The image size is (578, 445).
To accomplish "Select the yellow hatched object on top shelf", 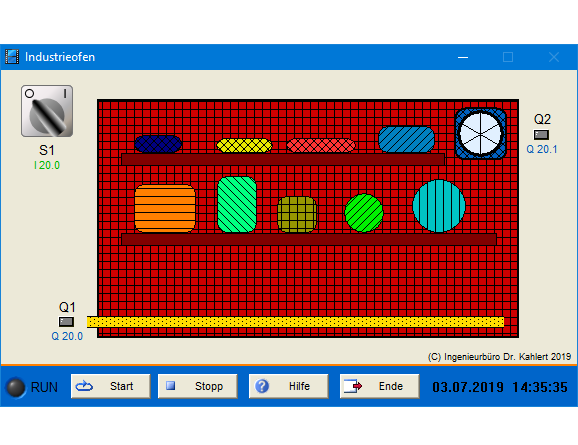I will (244, 146).
